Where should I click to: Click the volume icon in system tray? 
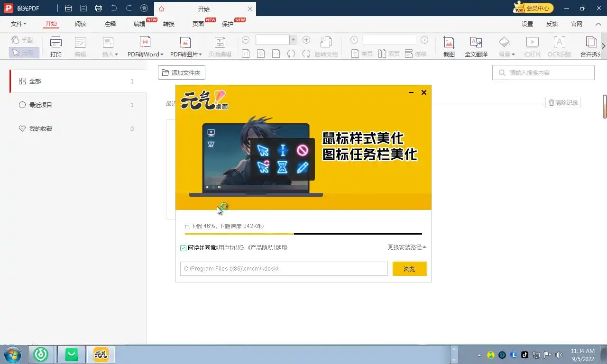(559, 355)
